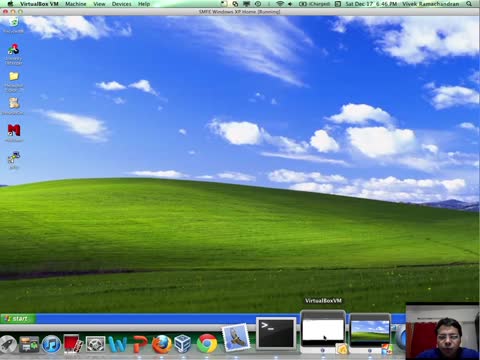Select the Windows XP VM thumbnail in dock
480x360 pixels.
(370, 331)
